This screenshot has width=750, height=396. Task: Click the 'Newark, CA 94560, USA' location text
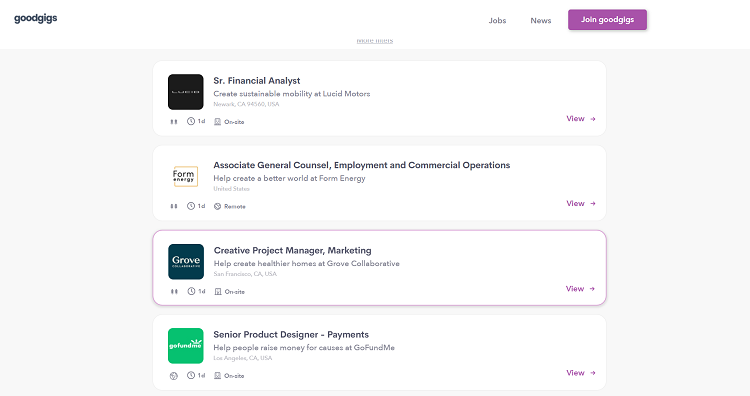[246, 104]
